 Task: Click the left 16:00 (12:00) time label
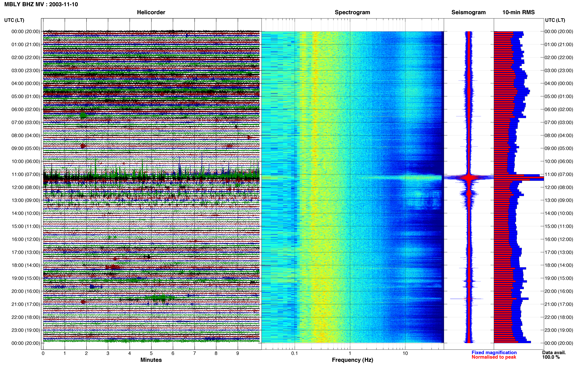click(x=26, y=239)
